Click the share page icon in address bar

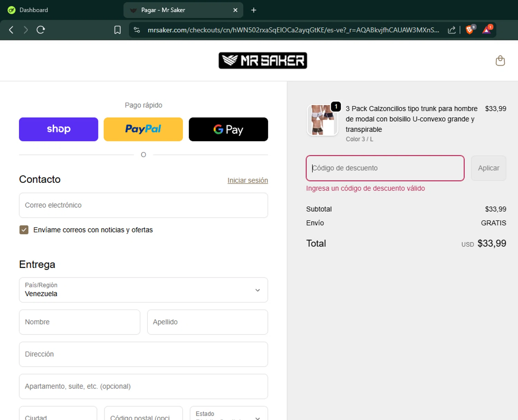[x=451, y=30]
